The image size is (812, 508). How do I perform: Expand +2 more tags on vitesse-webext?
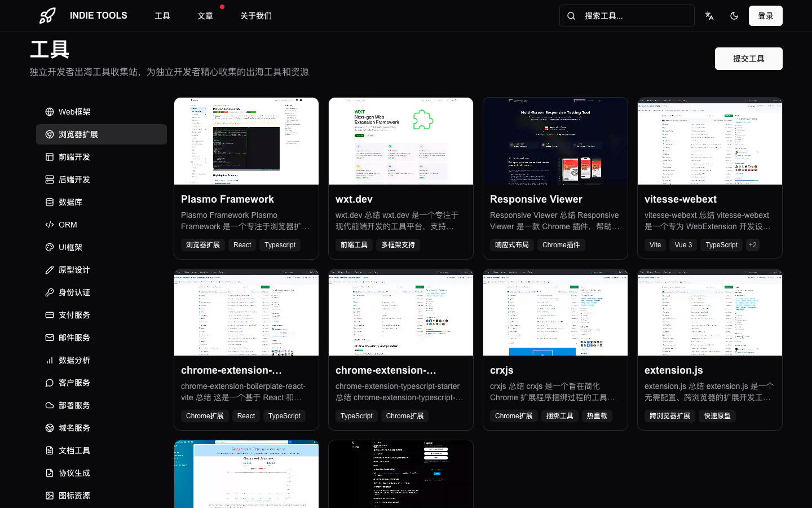(x=753, y=245)
